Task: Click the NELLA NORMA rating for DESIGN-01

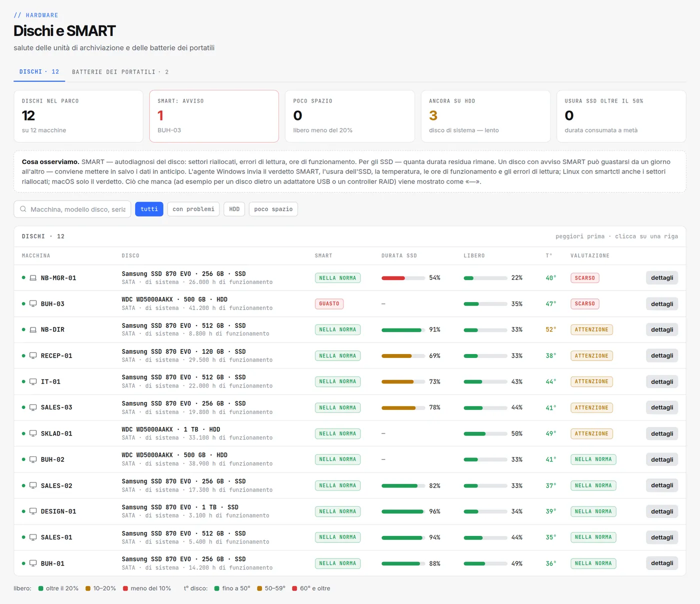Action: click(593, 511)
